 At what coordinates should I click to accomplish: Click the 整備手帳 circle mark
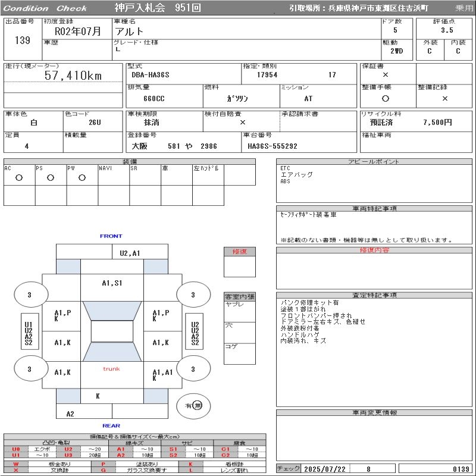coord(386,99)
